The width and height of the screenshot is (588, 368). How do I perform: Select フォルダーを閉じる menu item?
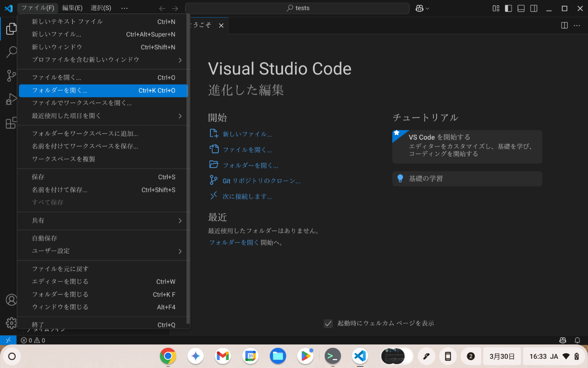(x=103, y=294)
